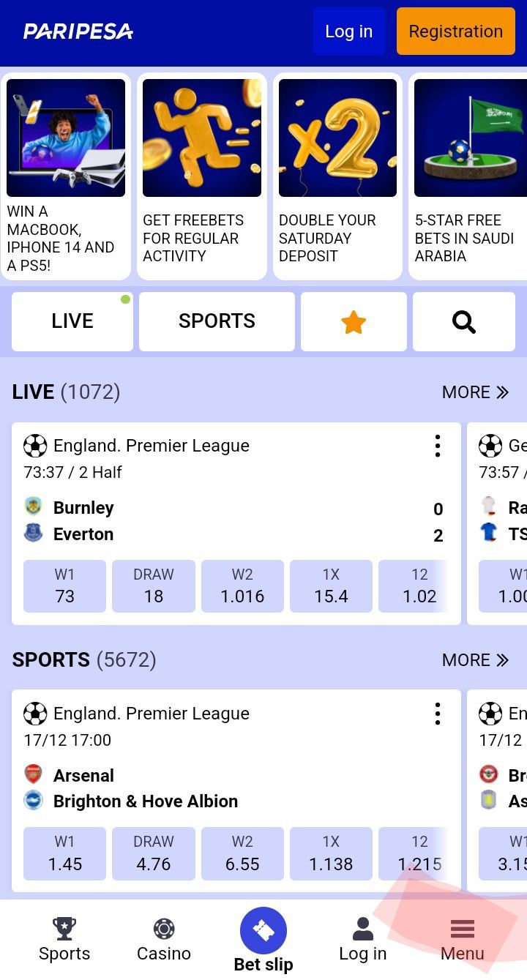Open favorites with the star icon
Screen dimensions: 527x980
(354, 322)
